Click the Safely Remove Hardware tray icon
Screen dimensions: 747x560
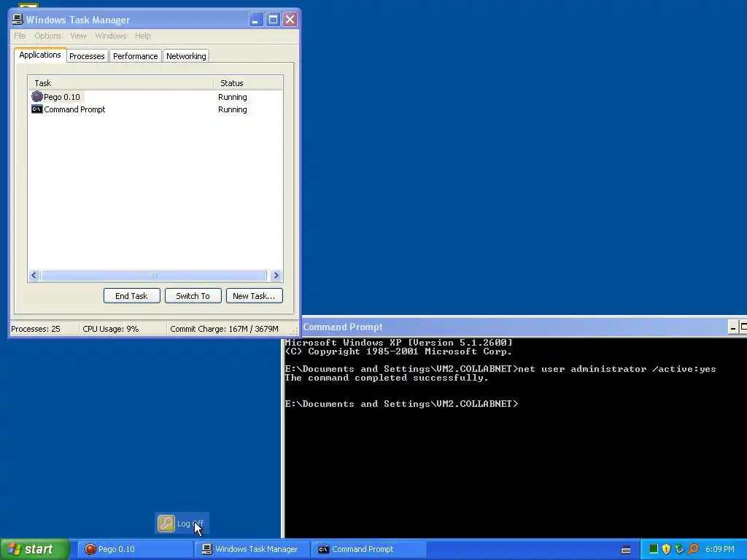click(679, 549)
